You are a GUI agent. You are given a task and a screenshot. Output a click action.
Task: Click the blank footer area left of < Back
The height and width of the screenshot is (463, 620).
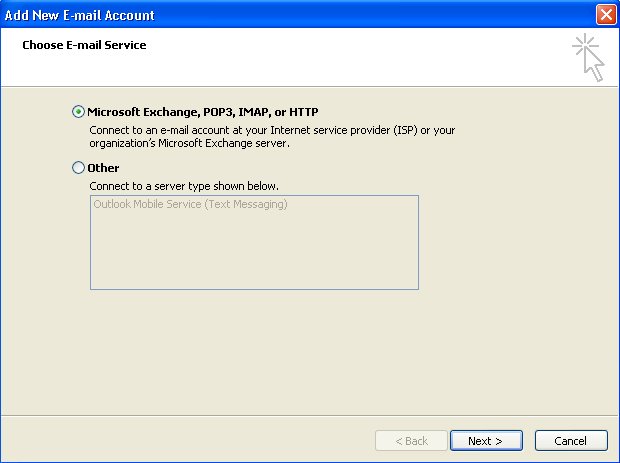(186, 440)
